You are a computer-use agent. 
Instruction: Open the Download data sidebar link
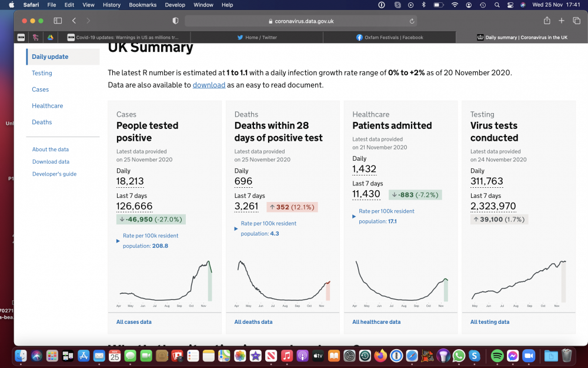51,161
